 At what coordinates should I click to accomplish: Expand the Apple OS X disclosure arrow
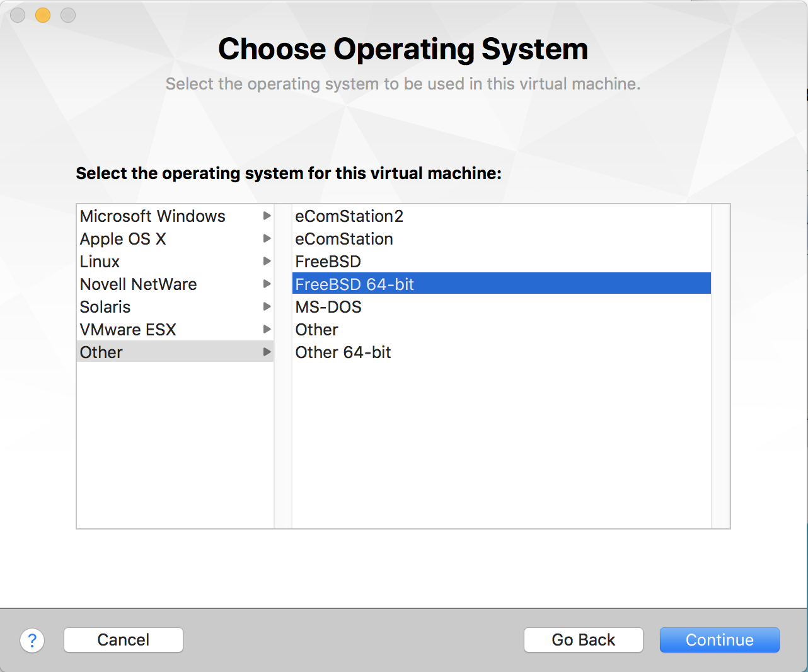point(267,239)
